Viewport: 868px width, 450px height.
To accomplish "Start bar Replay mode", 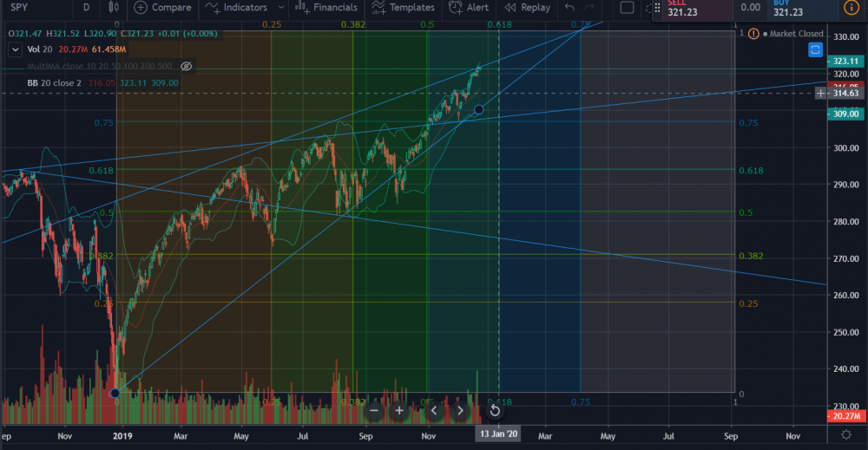I will pos(528,8).
